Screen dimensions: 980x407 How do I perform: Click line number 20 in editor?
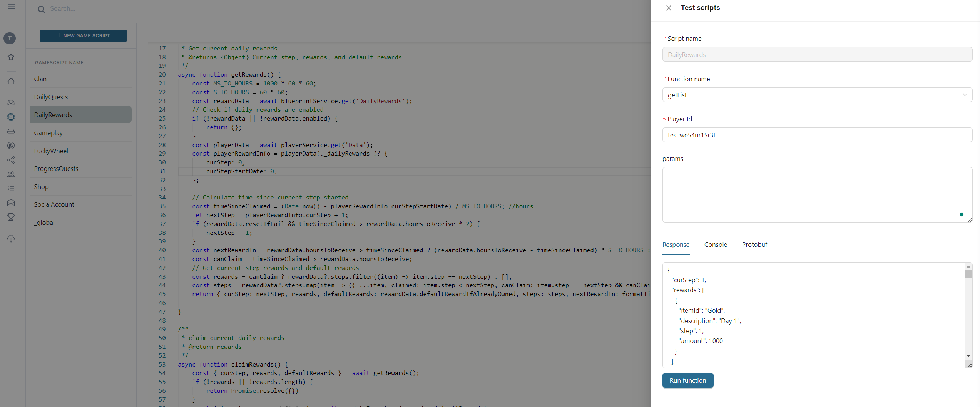[x=162, y=75]
